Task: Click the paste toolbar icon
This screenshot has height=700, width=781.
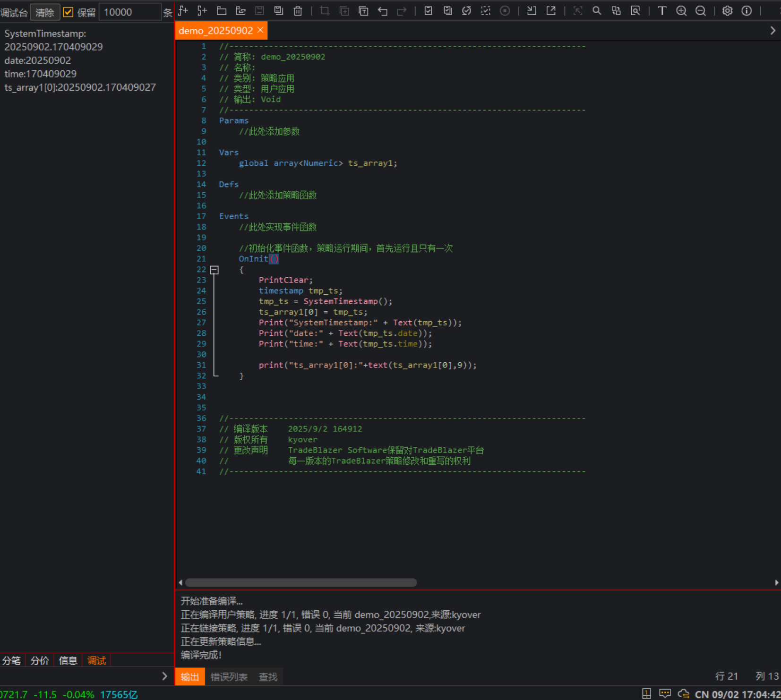Action: coord(363,11)
